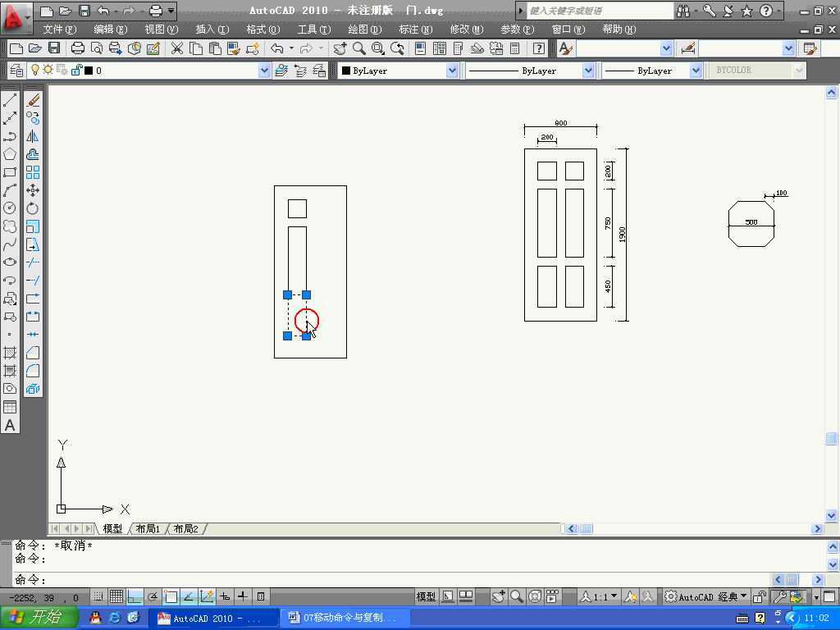Click the Move tool
Viewport: 840px width, 630px height.
[x=33, y=190]
